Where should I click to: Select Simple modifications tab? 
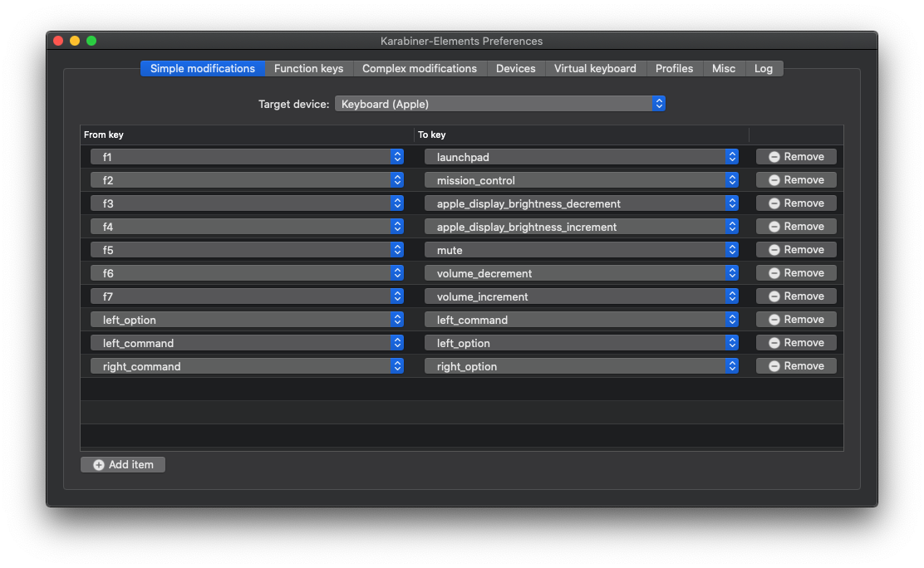pyautogui.click(x=203, y=68)
